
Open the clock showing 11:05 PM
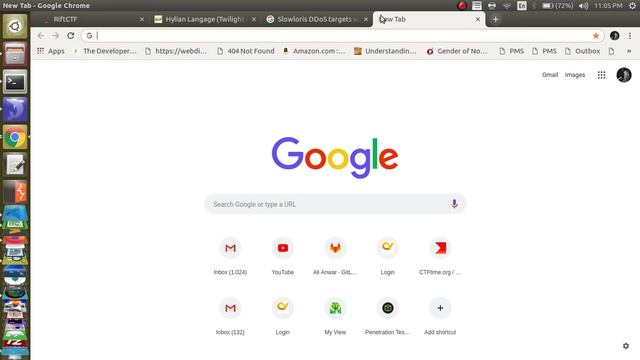point(608,6)
